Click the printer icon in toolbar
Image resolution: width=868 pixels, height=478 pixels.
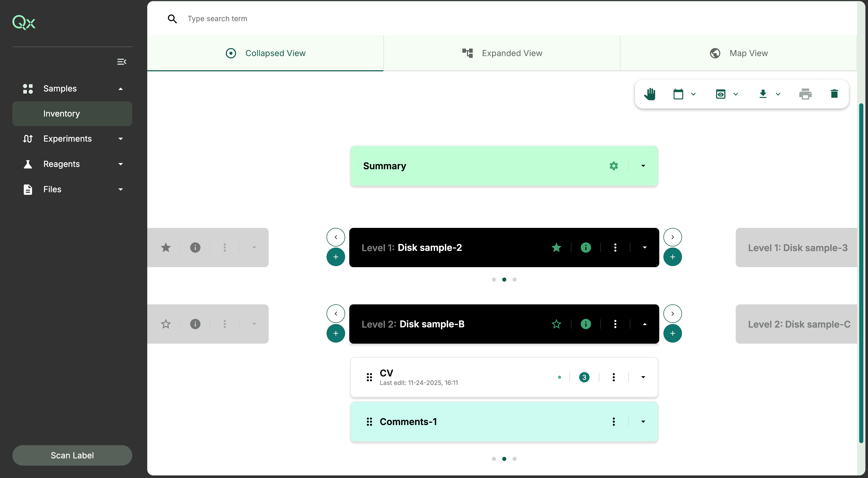(x=805, y=94)
